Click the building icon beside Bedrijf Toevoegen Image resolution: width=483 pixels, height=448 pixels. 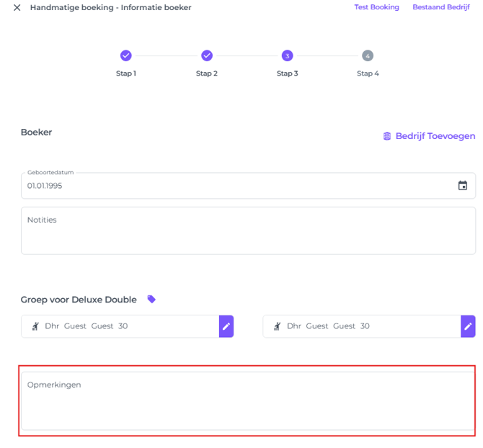point(387,136)
